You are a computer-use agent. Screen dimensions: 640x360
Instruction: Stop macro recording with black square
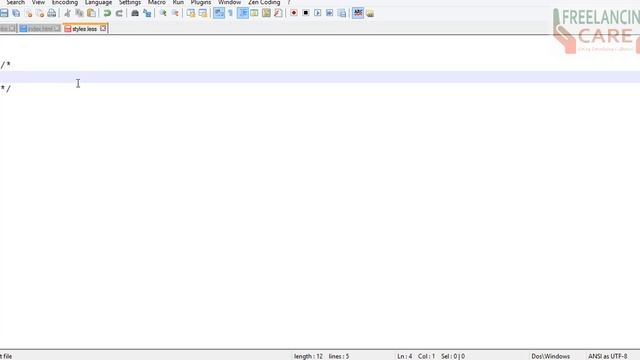tap(306, 13)
